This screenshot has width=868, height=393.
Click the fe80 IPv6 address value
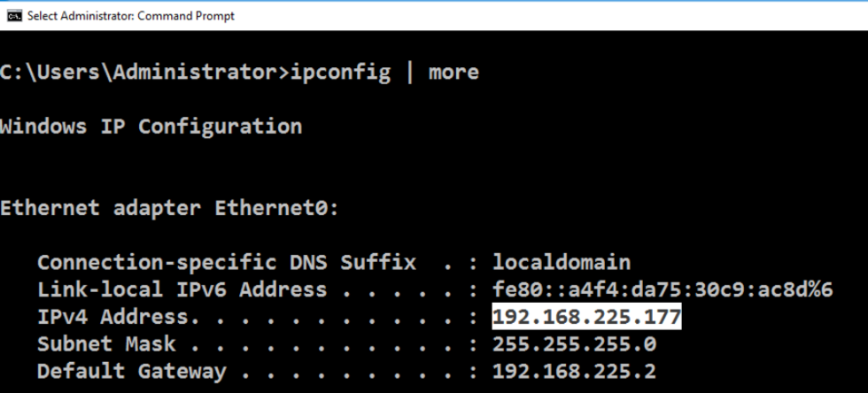pyautogui.click(x=663, y=289)
